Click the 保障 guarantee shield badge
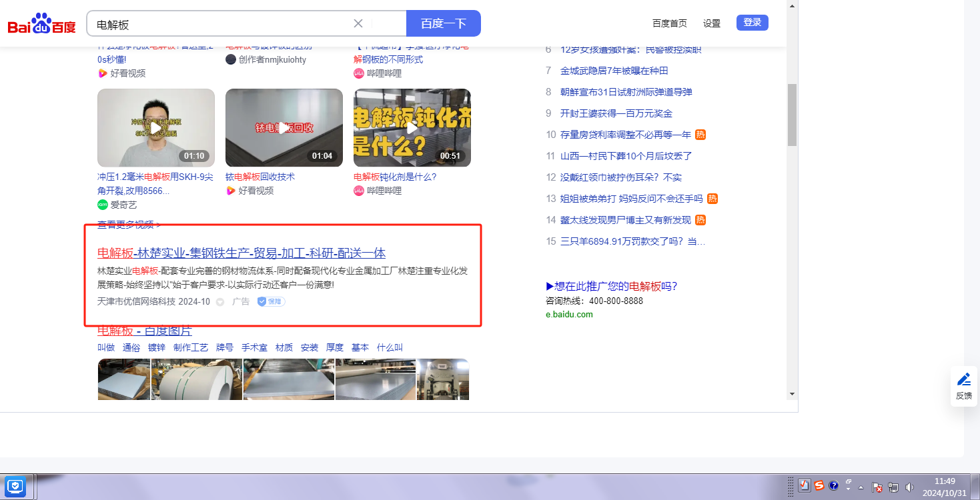Screen dimensions: 980x500 272,301
